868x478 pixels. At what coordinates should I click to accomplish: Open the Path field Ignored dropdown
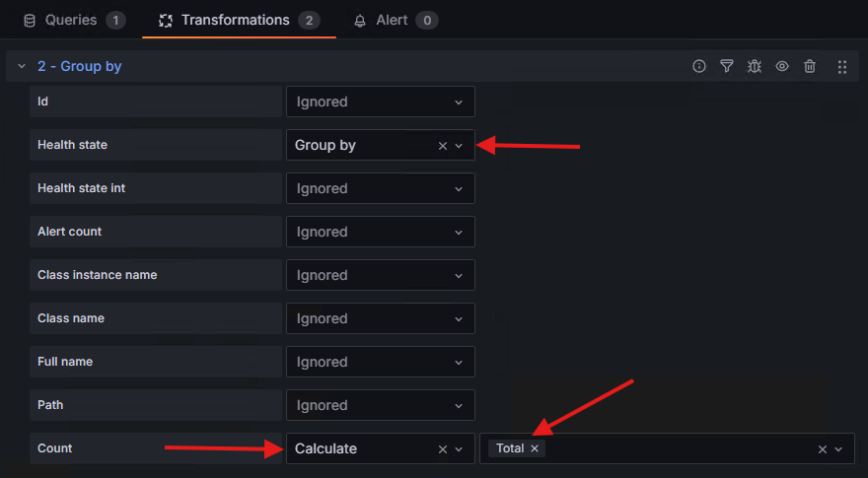point(380,405)
